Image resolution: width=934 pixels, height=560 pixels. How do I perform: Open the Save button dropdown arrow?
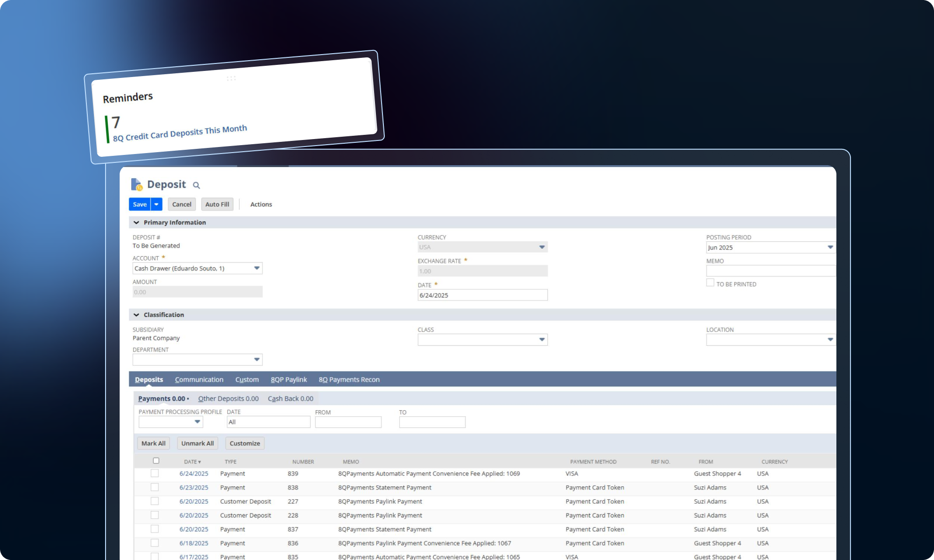[156, 204]
